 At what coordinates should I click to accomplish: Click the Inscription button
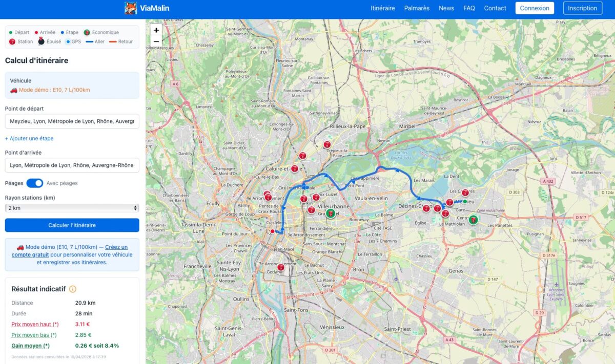click(583, 8)
